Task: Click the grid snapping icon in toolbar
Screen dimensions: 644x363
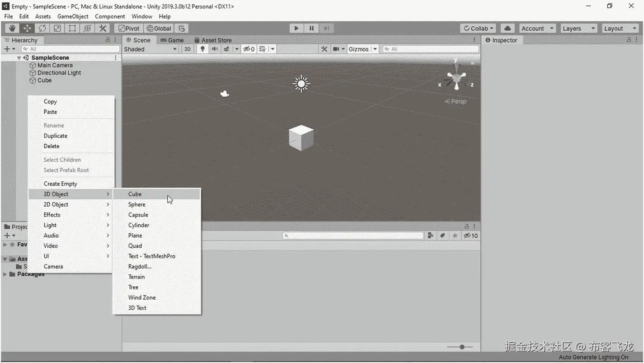Action: pyautogui.click(x=181, y=28)
